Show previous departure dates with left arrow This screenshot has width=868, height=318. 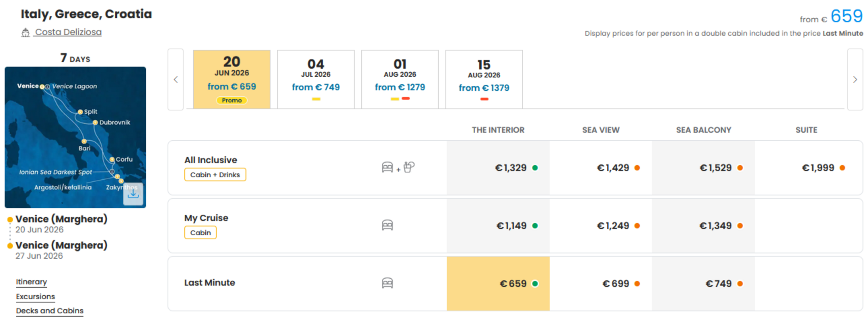point(176,79)
